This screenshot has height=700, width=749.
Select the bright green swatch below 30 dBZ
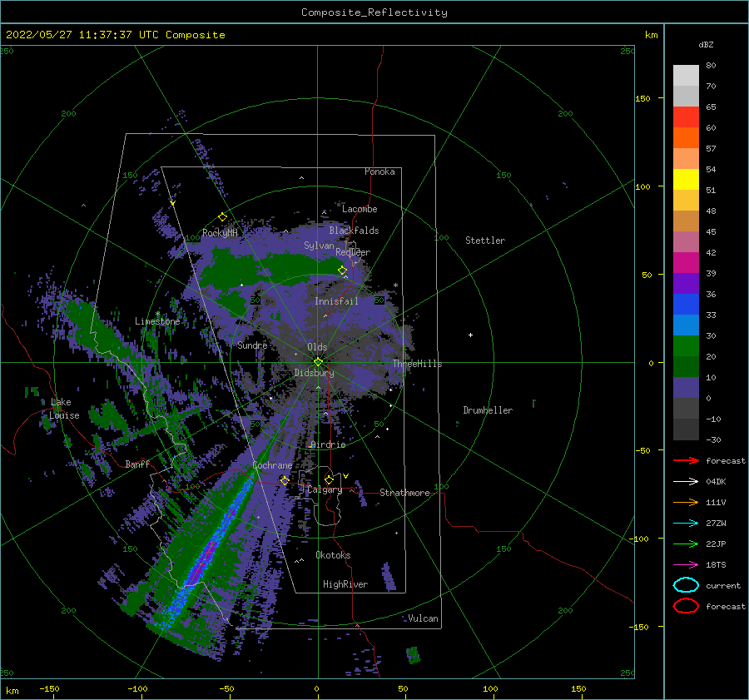pos(686,346)
